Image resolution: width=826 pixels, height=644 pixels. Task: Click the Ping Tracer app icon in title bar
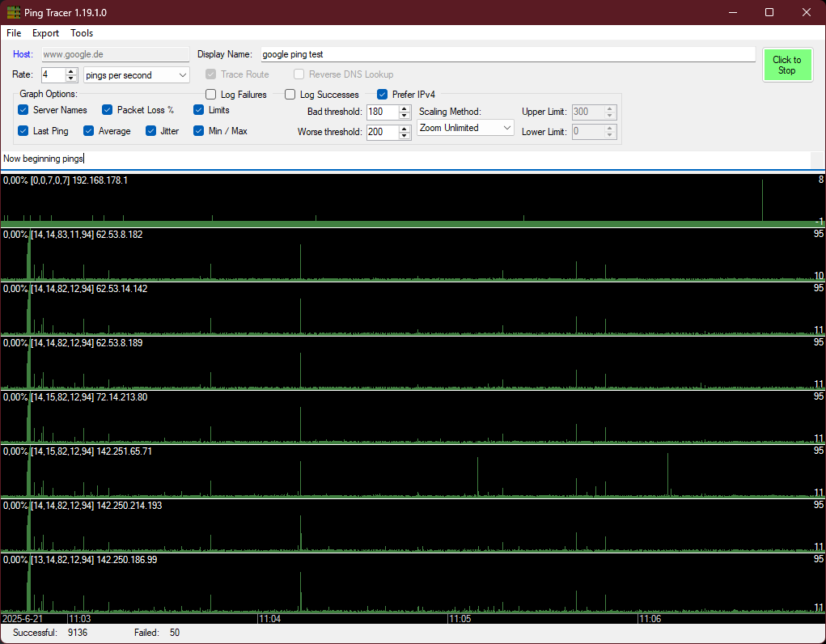coord(13,12)
